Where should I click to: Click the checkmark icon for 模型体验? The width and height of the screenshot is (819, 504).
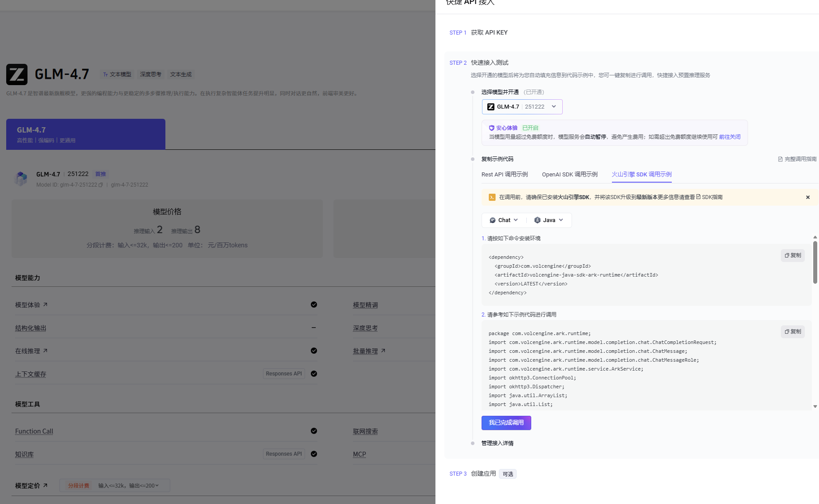[314, 305]
